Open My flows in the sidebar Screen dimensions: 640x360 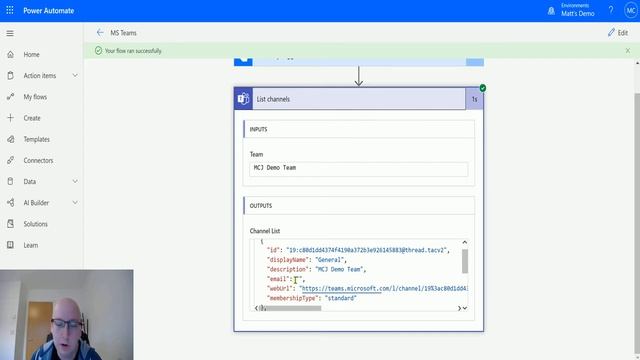click(x=35, y=97)
